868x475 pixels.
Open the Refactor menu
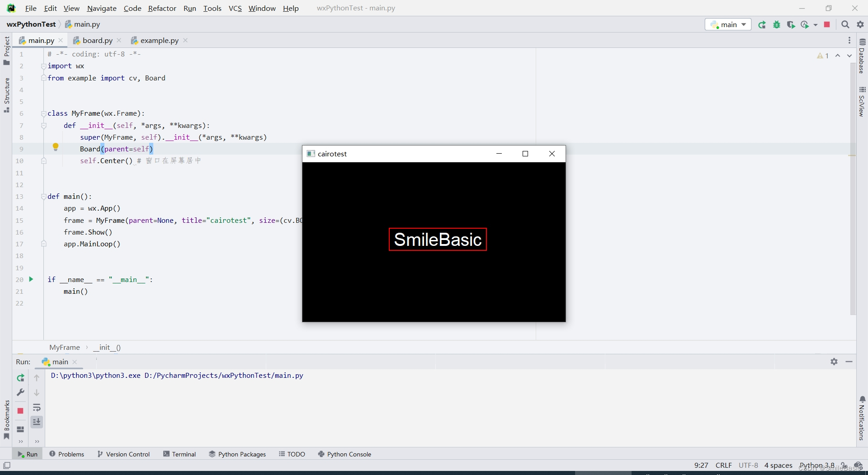tap(162, 8)
